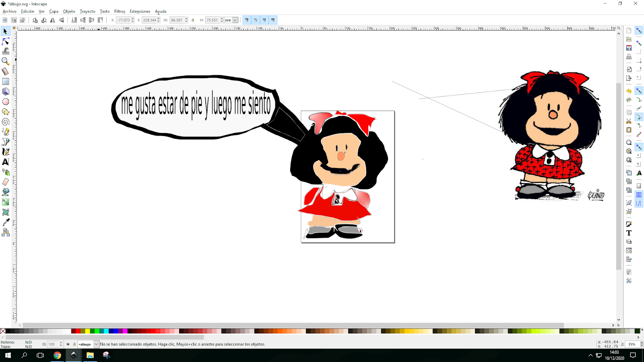
Task: Select the Tweak objects tool
Action: click(6, 51)
